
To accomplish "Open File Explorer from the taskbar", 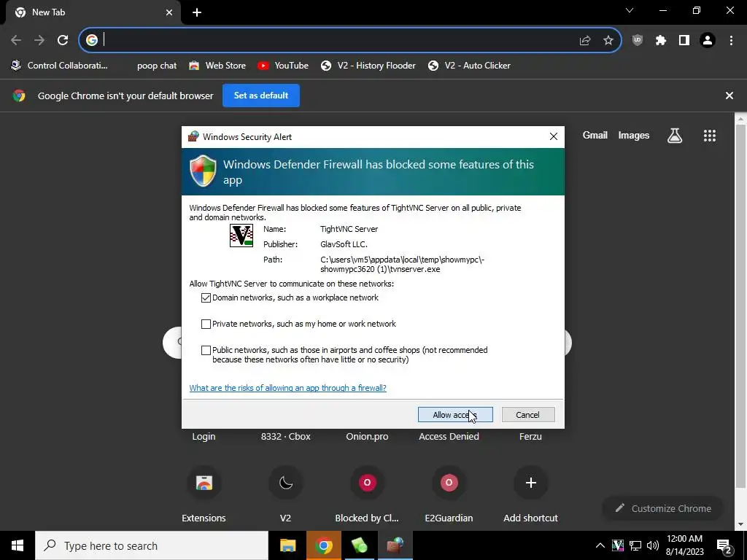I will coord(287,545).
